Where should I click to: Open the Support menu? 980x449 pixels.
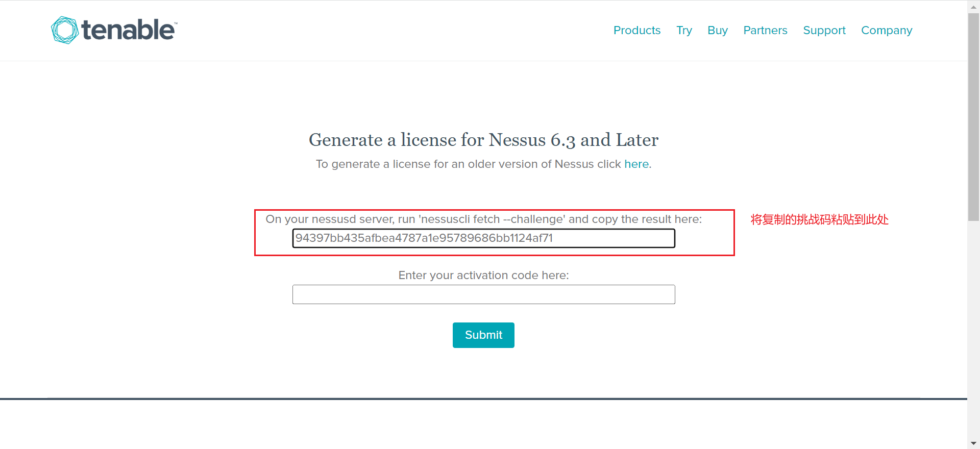pyautogui.click(x=824, y=30)
